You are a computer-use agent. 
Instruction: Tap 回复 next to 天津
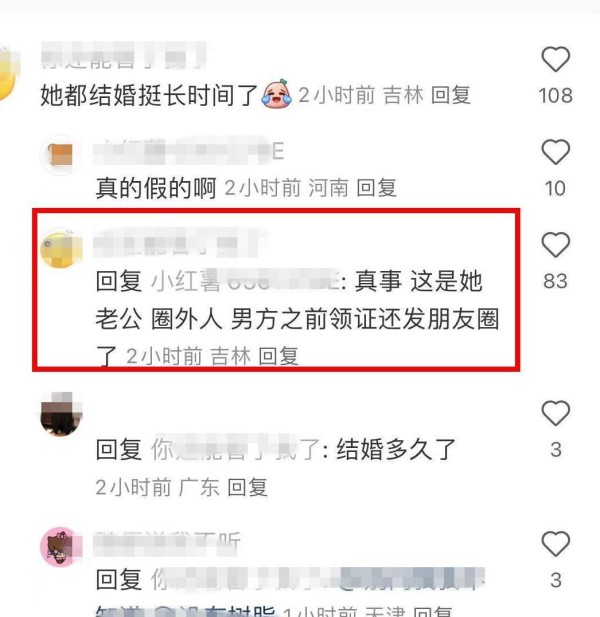coord(433,612)
